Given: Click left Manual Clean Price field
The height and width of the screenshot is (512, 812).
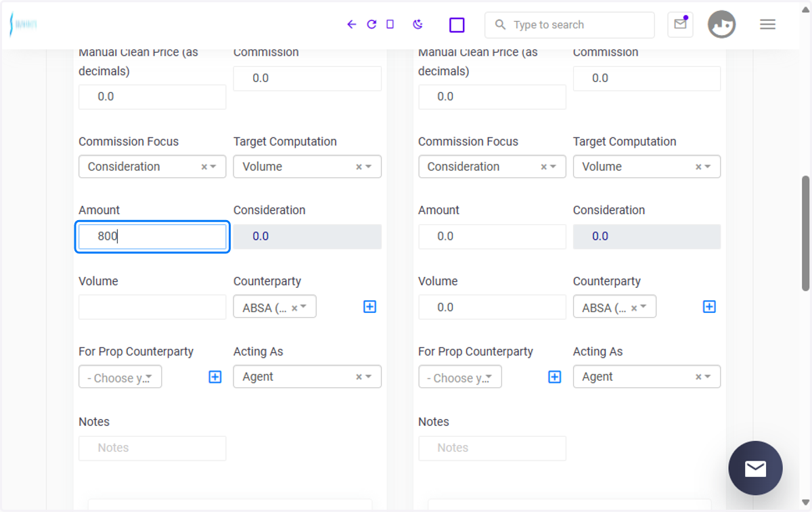Looking at the screenshot, I should (x=152, y=97).
